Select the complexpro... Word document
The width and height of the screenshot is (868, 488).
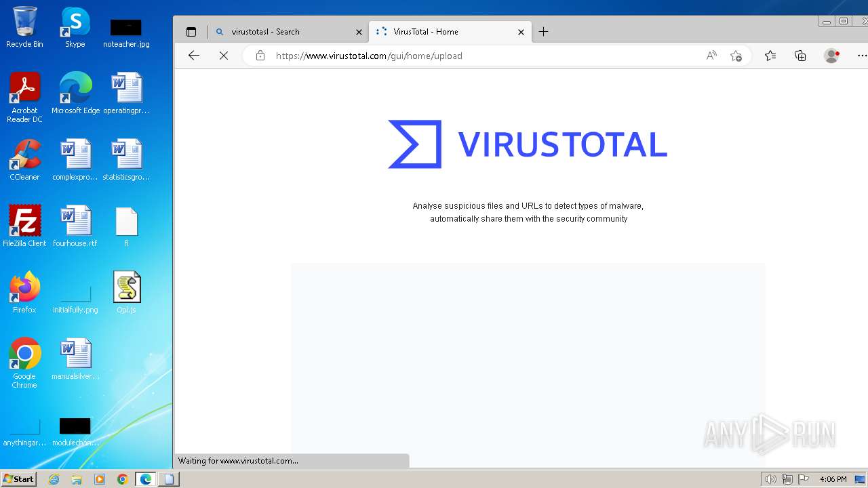tap(75, 160)
